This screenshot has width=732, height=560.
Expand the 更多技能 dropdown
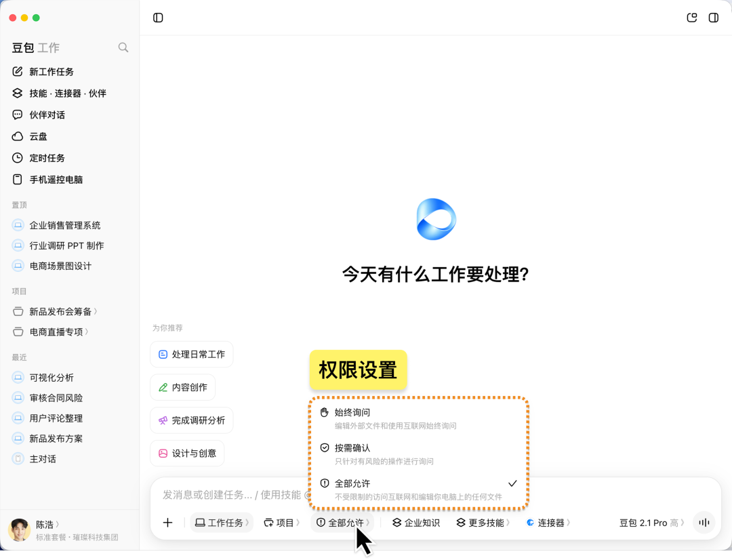(x=483, y=523)
